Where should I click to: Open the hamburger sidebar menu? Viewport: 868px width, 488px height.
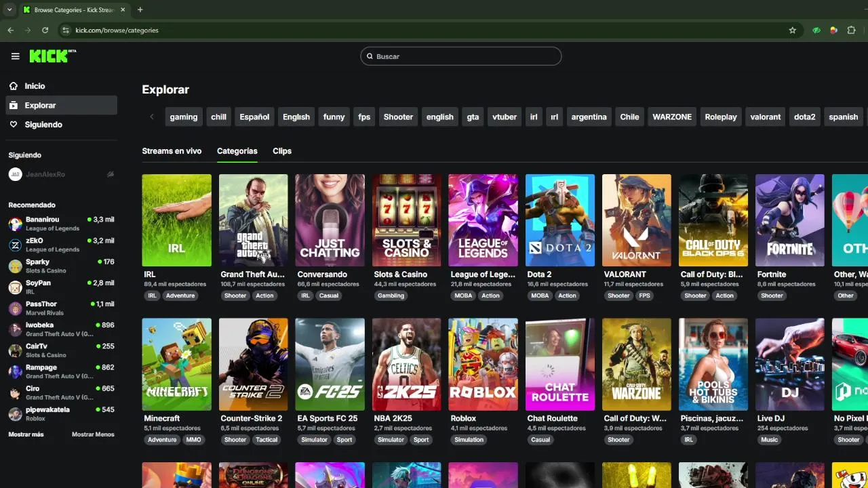(x=15, y=56)
